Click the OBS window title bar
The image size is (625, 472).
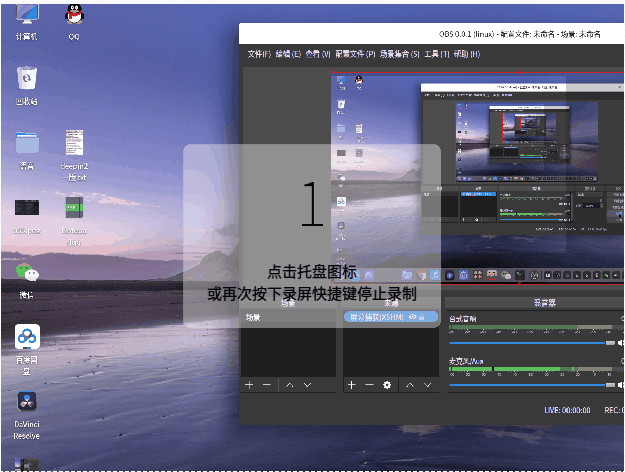[x=432, y=34]
